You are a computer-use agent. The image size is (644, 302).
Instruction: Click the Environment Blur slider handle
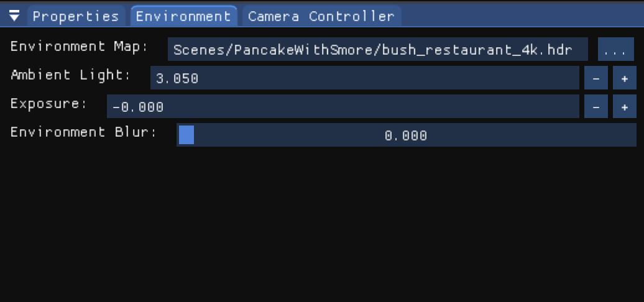point(186,135)
